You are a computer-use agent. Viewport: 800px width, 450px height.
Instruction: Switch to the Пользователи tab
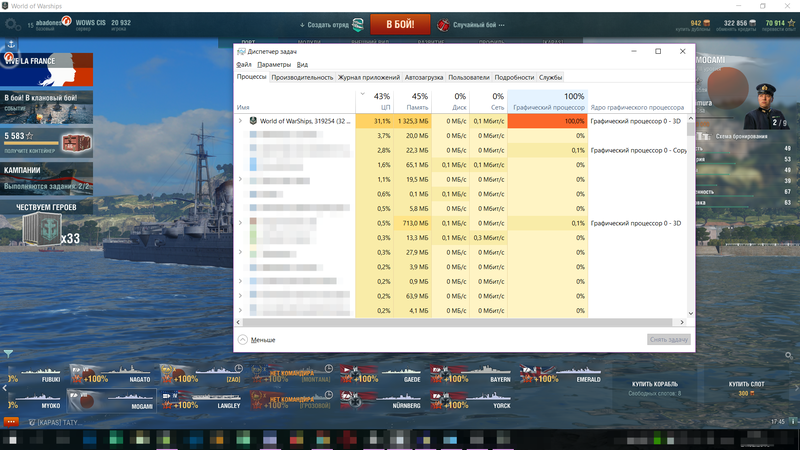(469, 78)
